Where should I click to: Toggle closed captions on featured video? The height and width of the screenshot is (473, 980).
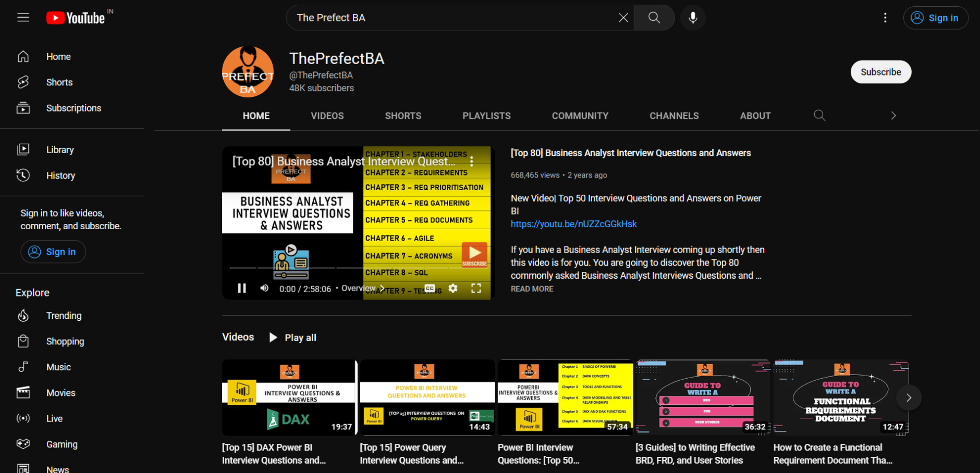coord(430,289)
